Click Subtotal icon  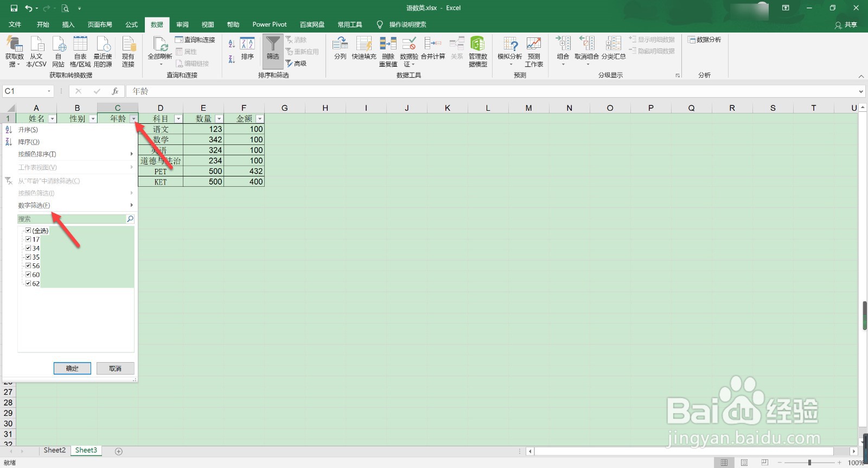coord(614,44)
